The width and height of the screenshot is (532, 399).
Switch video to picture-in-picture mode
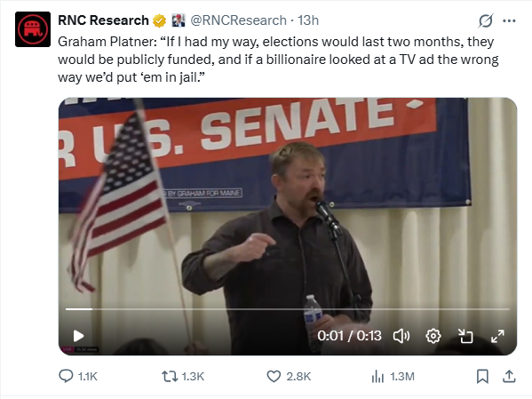[x=465, y=336]
